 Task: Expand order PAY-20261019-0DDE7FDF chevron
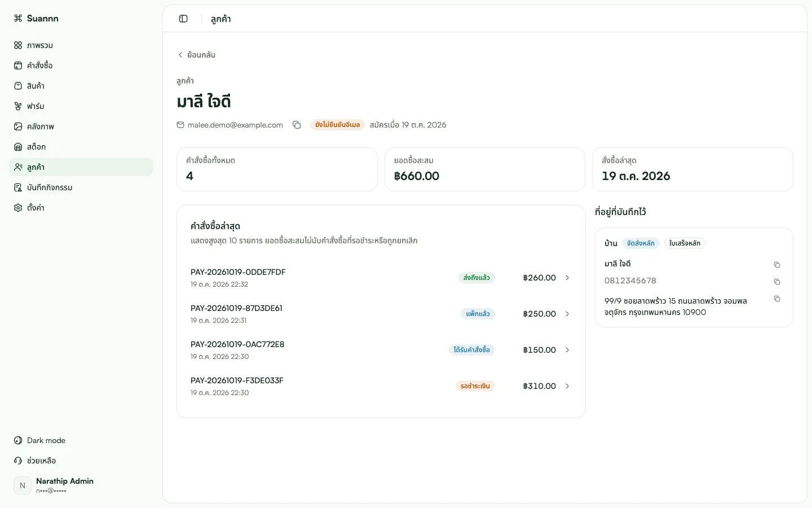tap(567, 278)
